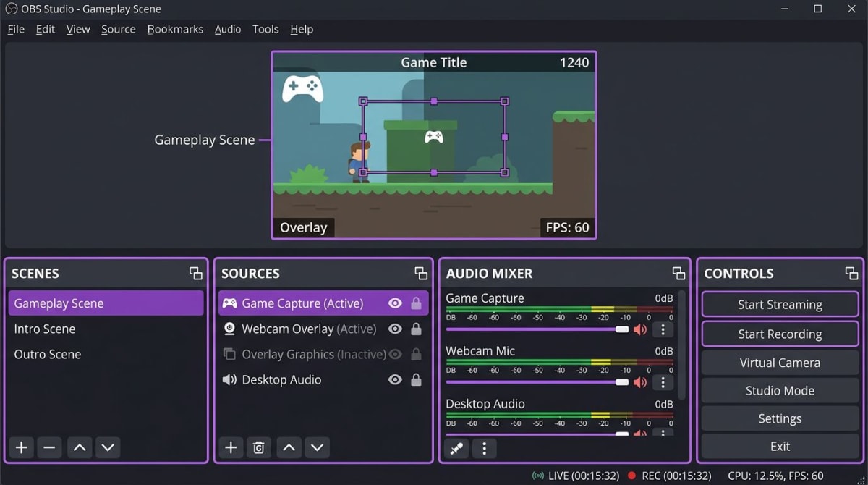The width and height of the screenshot is (868, 485).
Task: Mute Webcam Mic speaker icon
Action: tap(640, 382)
